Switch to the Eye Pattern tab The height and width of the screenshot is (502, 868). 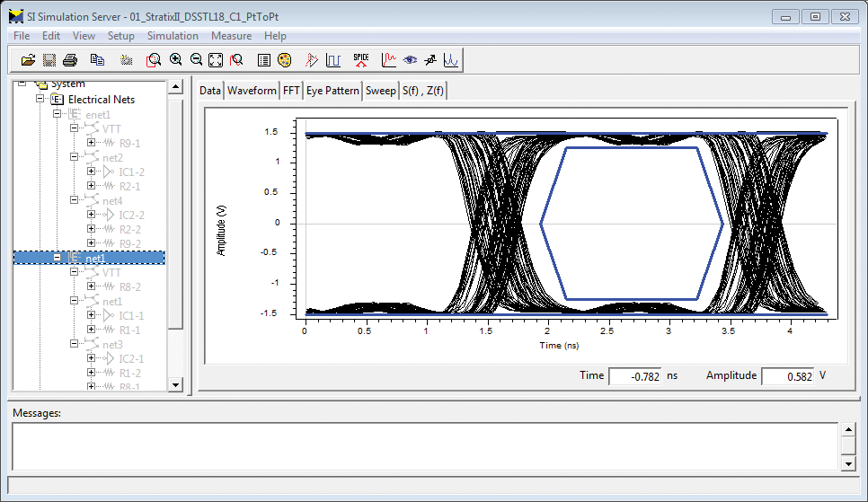pos(332,91)
